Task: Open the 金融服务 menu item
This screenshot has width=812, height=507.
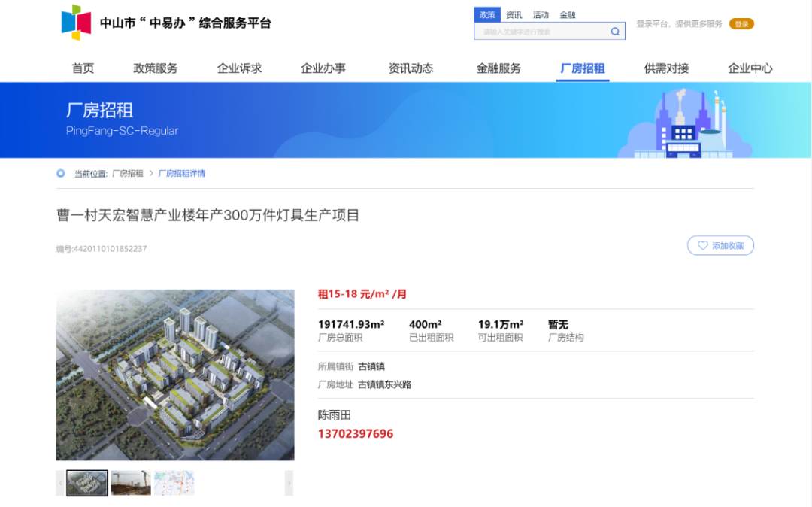Action: click(497, 68)
